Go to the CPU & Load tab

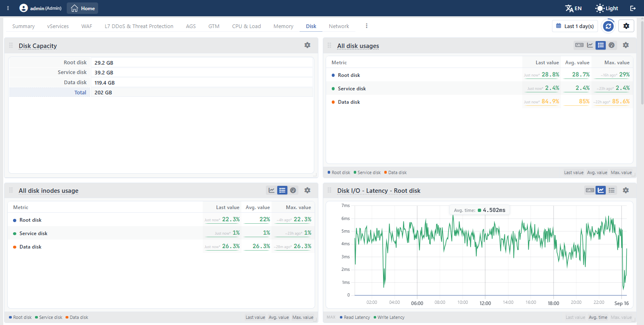(246, 26)
